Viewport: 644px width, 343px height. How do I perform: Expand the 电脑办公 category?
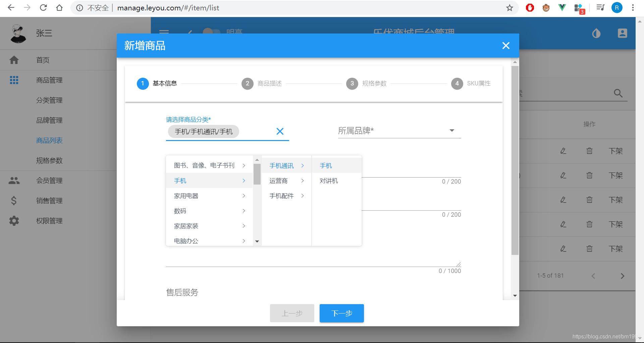pos(209,241)
